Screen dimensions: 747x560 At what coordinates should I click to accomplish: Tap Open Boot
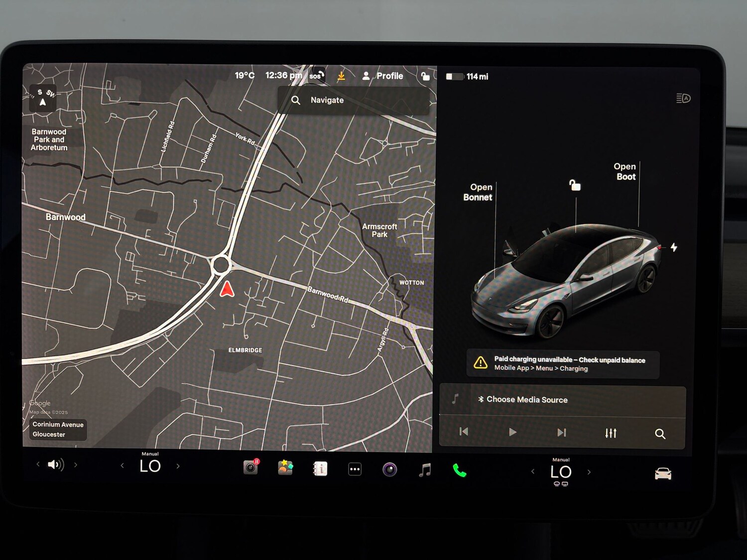[x=625, y=172]
